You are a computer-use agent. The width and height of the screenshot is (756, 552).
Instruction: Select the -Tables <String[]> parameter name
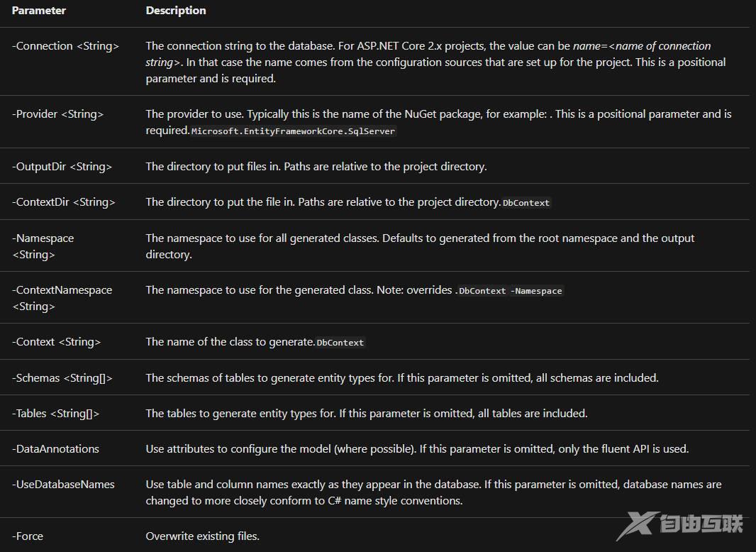pyautogui.click(x=56, y=414)
